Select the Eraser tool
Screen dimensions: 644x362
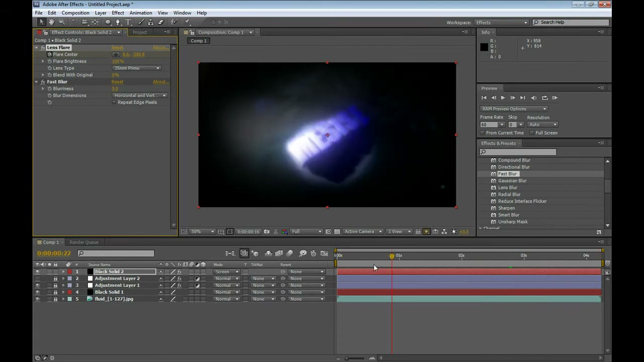pos(161,22)
